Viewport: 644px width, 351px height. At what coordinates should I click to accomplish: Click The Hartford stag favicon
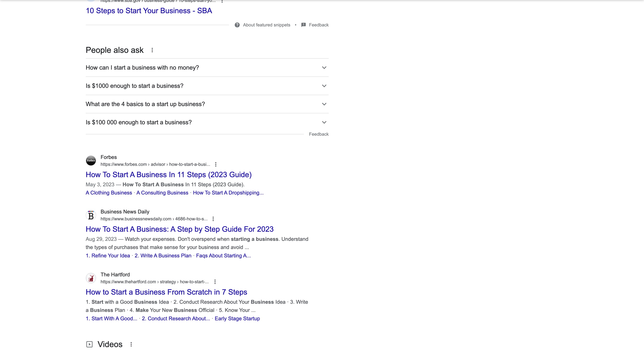coord(91,278)
